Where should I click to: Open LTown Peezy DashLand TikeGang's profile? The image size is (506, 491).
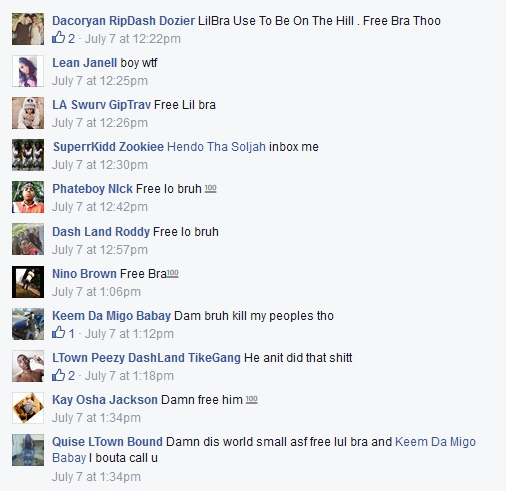[x=146, y=358]
